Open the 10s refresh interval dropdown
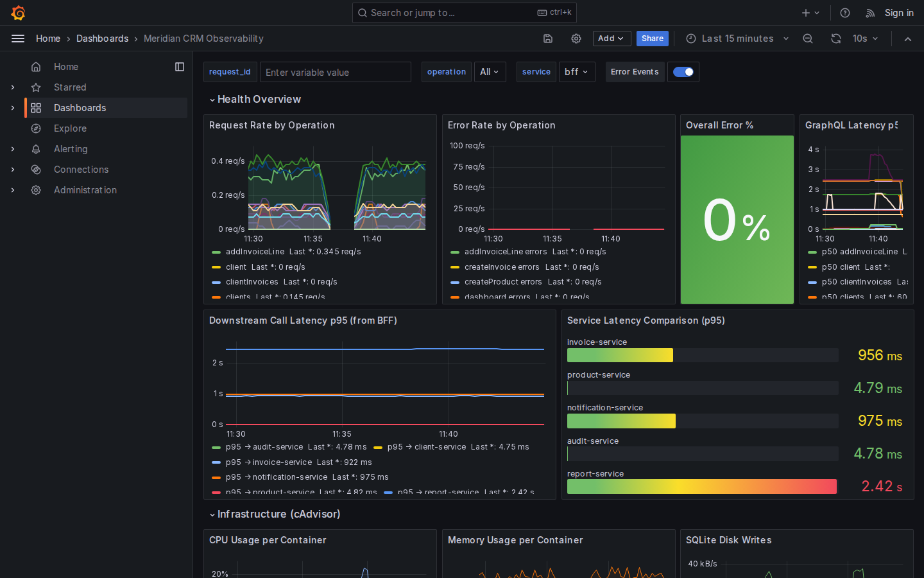The image size is (924, 578). pos(865,39)
